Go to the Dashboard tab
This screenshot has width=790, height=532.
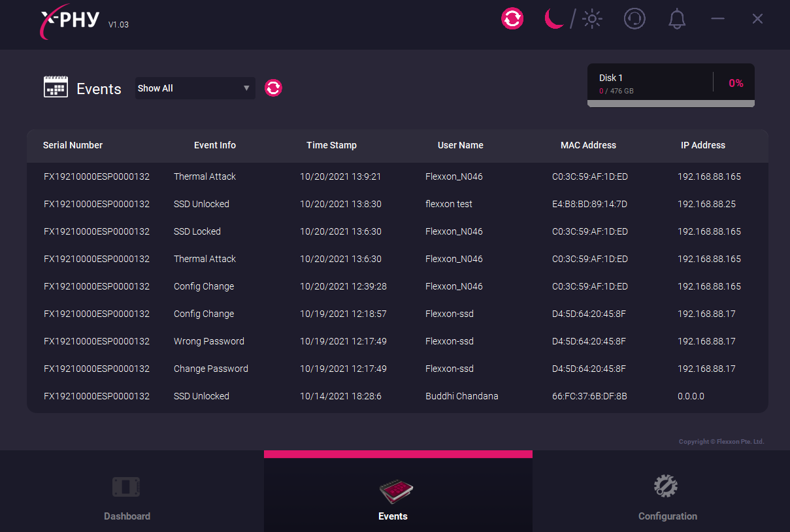click(127, 498)
